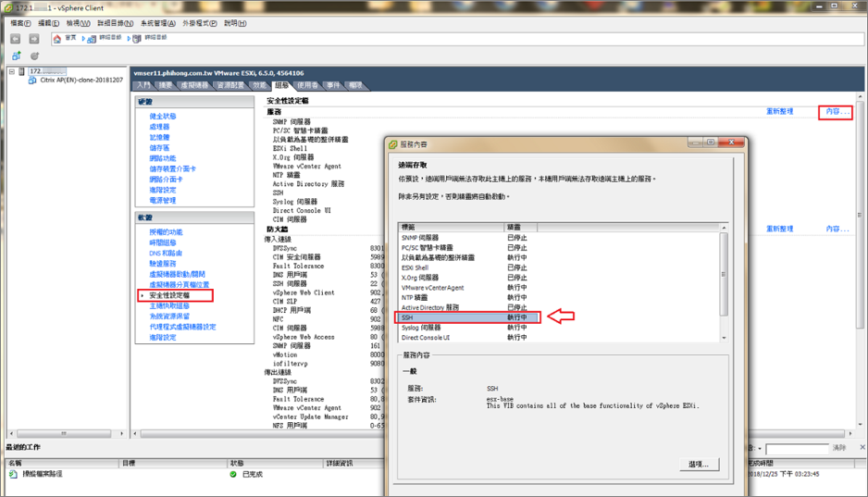868x497 pixels.
Task: Switch to the 虛擬機器 tab
Action: pos(194,85)
